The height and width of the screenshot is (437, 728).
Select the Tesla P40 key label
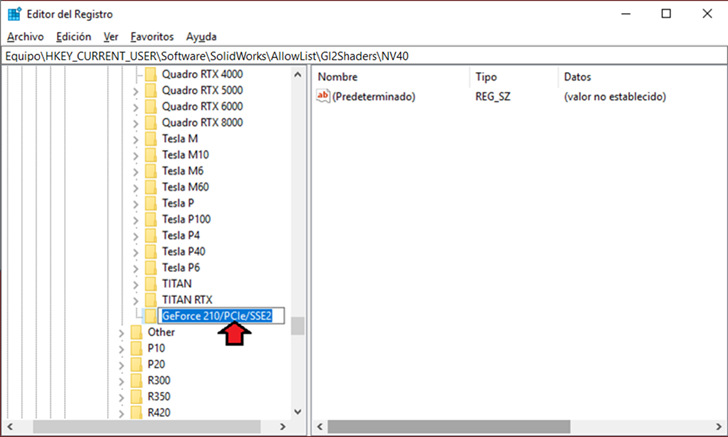point(183,252)
